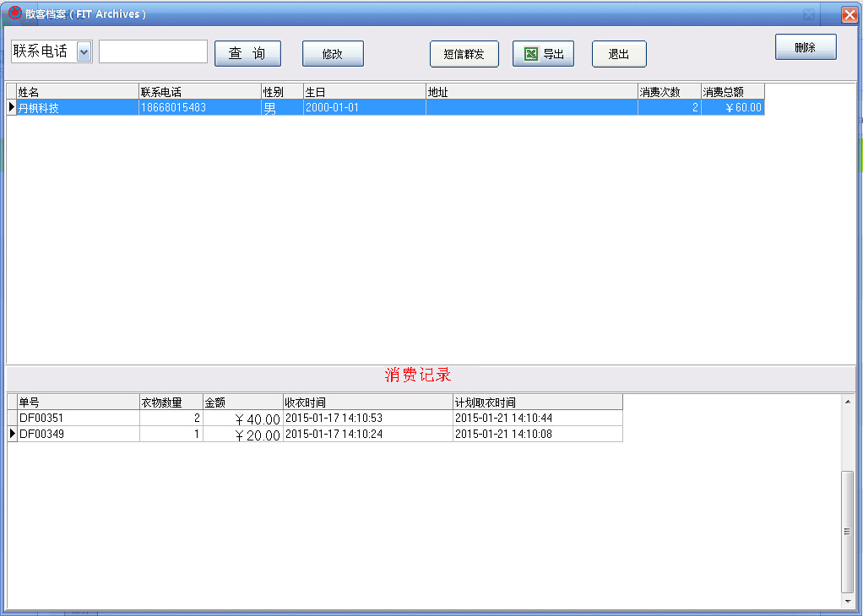Screen dimensions: 863x616
Task: Click the 修改 button
Action: (x=333, y=53)
